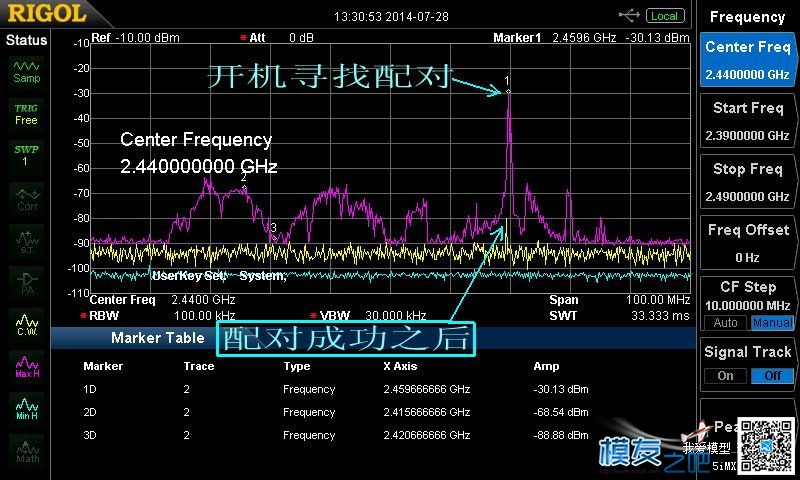Select the Max H trace icon

(x=27, y=367)
